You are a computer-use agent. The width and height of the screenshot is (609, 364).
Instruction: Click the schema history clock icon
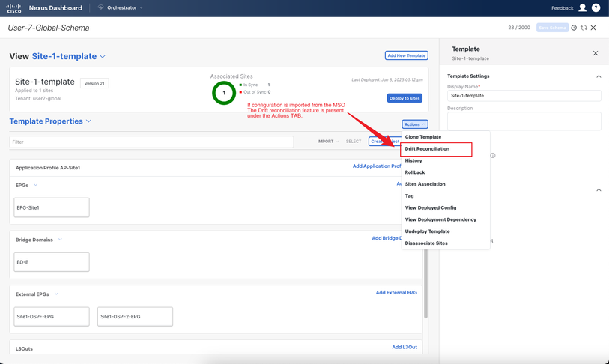(574, 28)
